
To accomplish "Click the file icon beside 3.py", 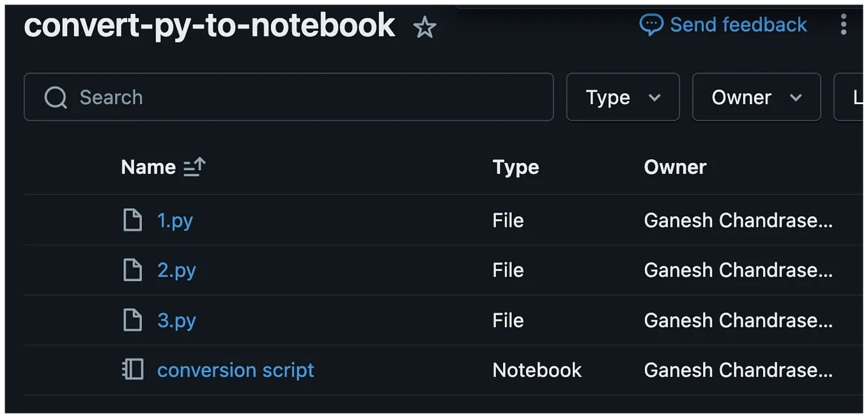I will pyautogui.click(x=132, y=320).
